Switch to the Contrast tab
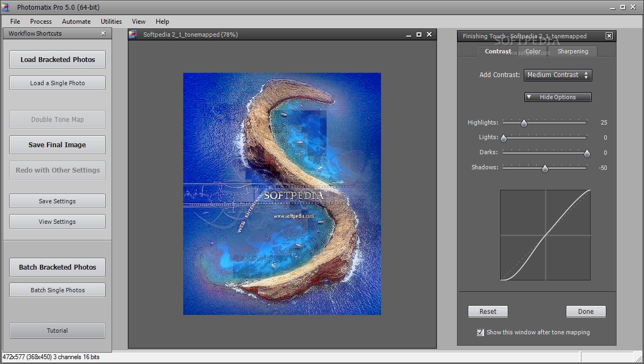Screen dimensions: 644x364 click(x=497, y=51)
